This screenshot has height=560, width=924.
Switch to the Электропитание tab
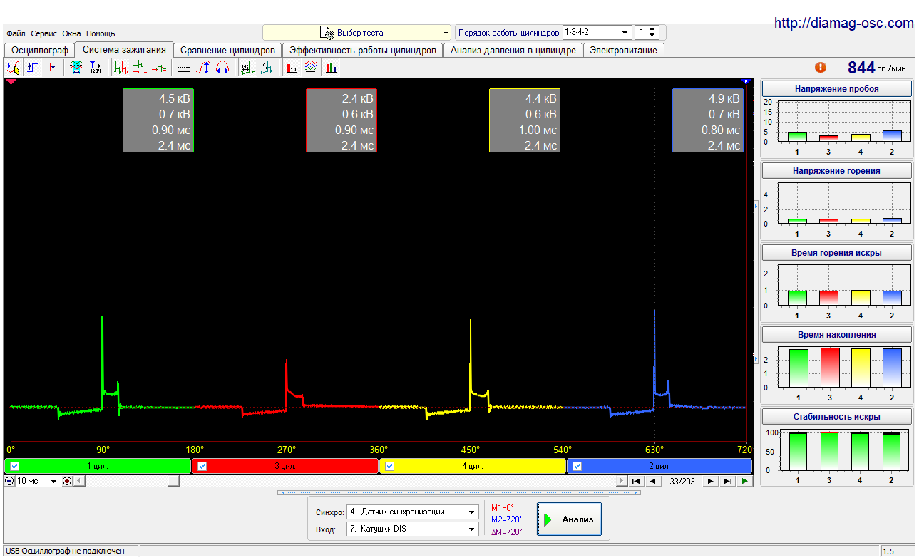[x=624, y=50]
